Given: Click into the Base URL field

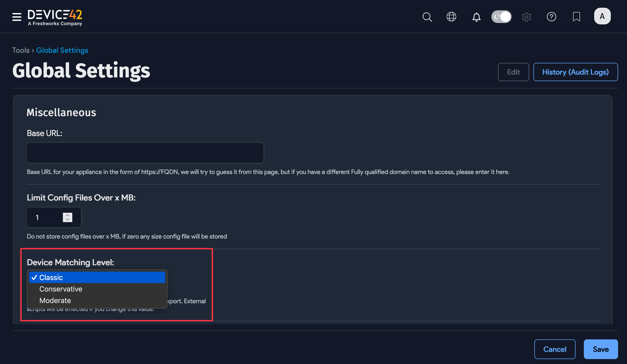Looking at the screenshot, I should click(145, 153).
